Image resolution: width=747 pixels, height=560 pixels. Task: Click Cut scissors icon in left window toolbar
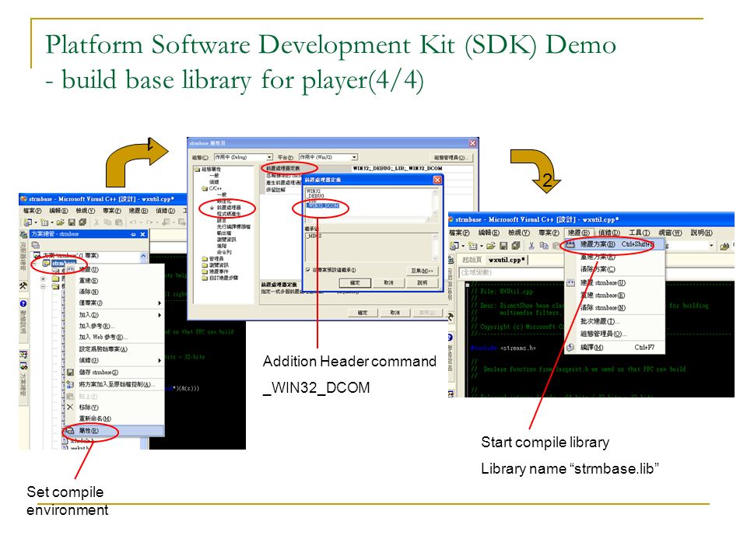[x=96, y=222]
